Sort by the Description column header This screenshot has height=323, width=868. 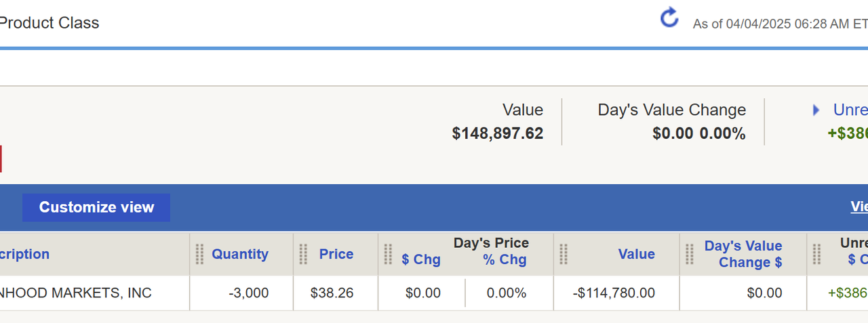tap(26, 255)
